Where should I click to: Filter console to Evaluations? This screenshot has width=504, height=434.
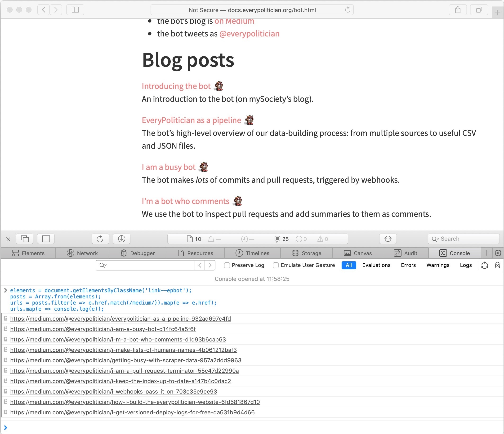(x=376, y=265)
